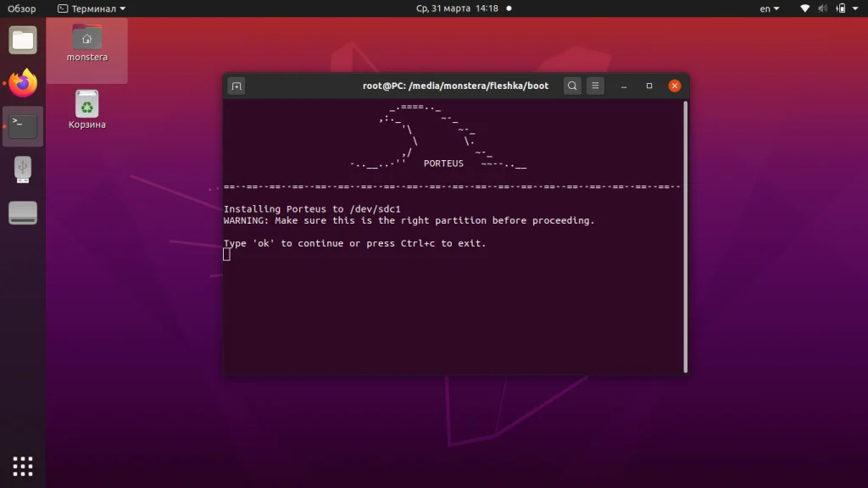
Task: Open the en keyboard layout dropdown
Action: click(x=769, y=8)
